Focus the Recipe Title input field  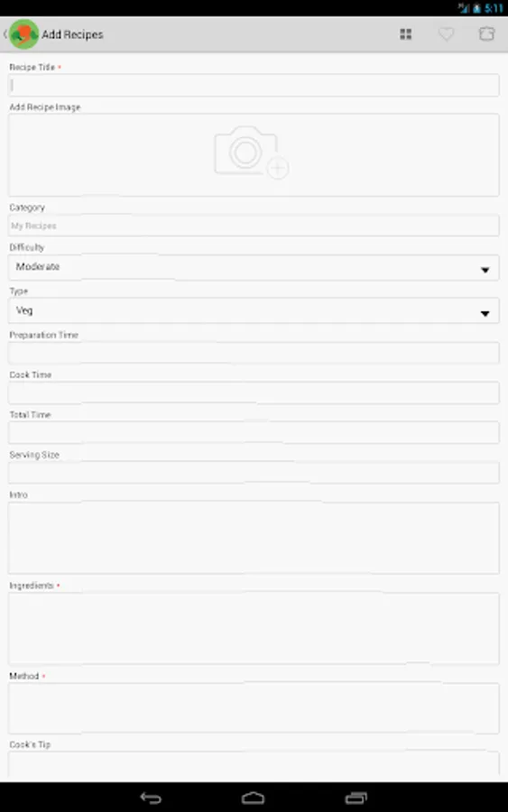pos(254,85)
